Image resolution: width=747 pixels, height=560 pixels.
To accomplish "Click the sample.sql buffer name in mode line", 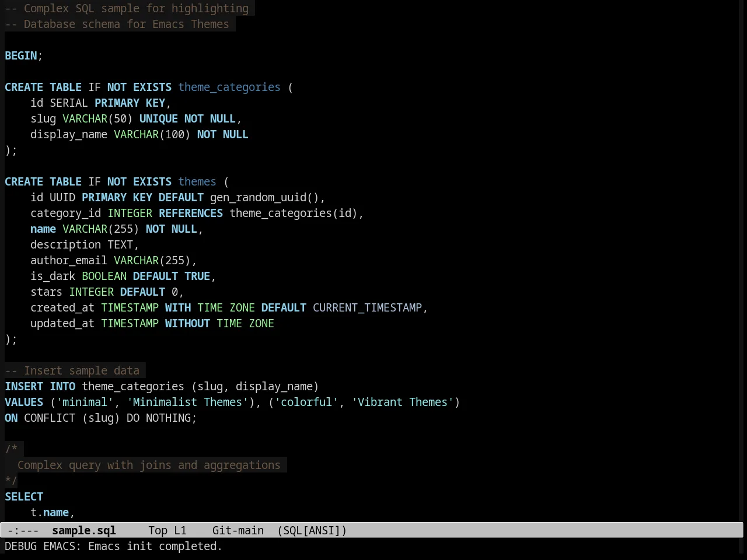I will (84, 531).
